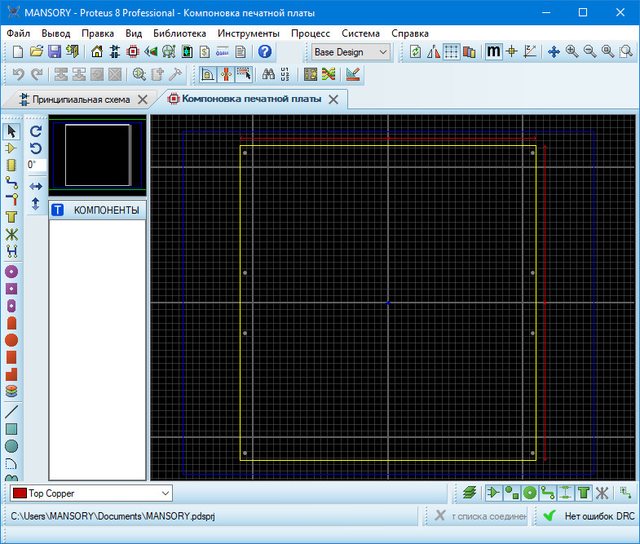Rotate clockwise using the rotation icon
The width and height of the screenshot is (640, 544).
[x=36, y=131]
